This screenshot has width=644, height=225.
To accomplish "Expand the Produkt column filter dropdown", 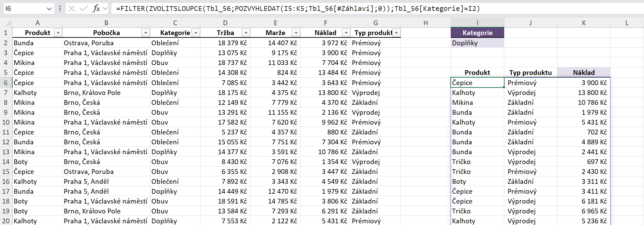I will (58, 33).
